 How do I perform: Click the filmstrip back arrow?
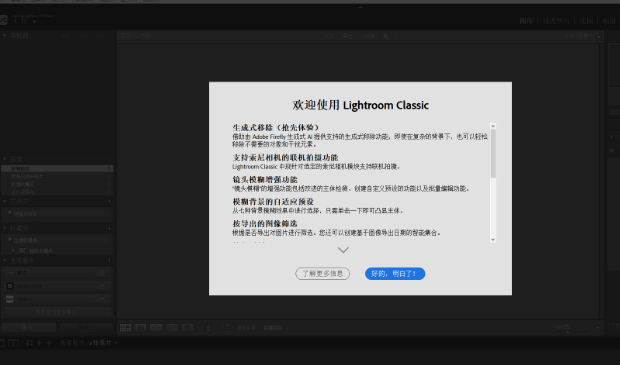(39, 343)
